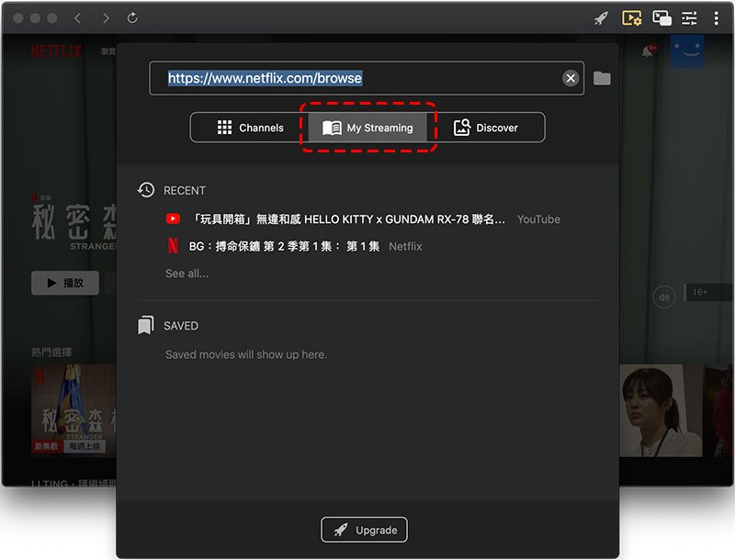The height and width of the screenshot is (560, 735).
Task: Toggle the mute speaker control on the banner
Action: pos(661,296)
